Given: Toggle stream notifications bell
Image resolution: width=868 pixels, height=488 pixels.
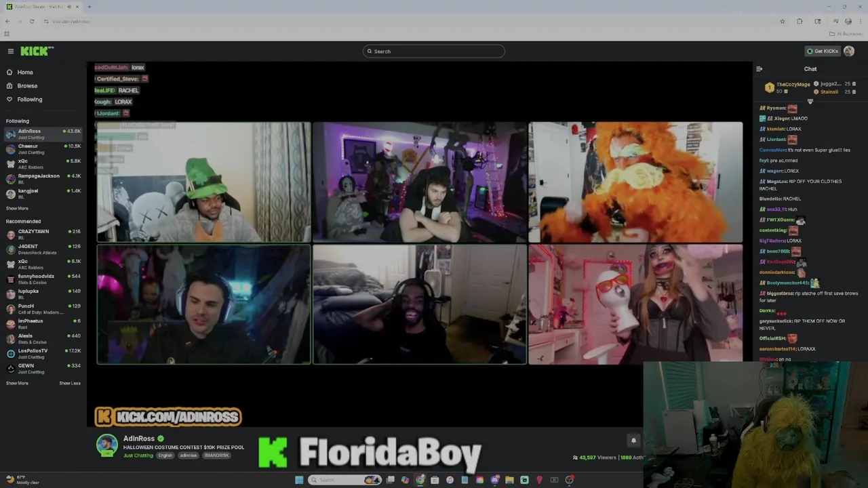Looking at the screenshot, I should [x=633, y=441].
